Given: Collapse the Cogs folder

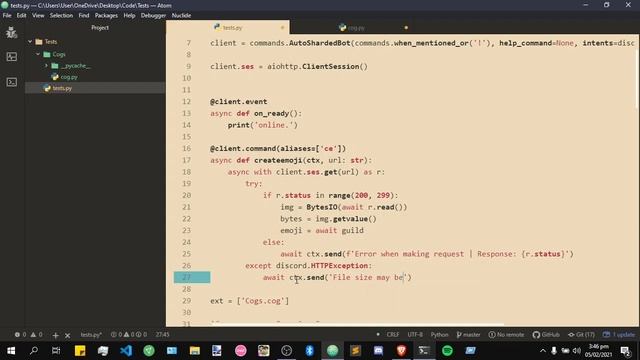Looking at the screenshot, I should [x=38, y=54].
